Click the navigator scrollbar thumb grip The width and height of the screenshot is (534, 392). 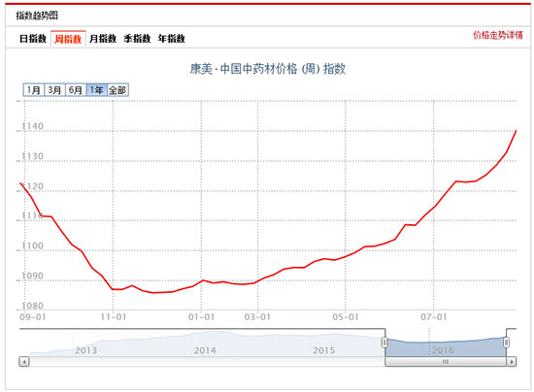pos(445,361)
